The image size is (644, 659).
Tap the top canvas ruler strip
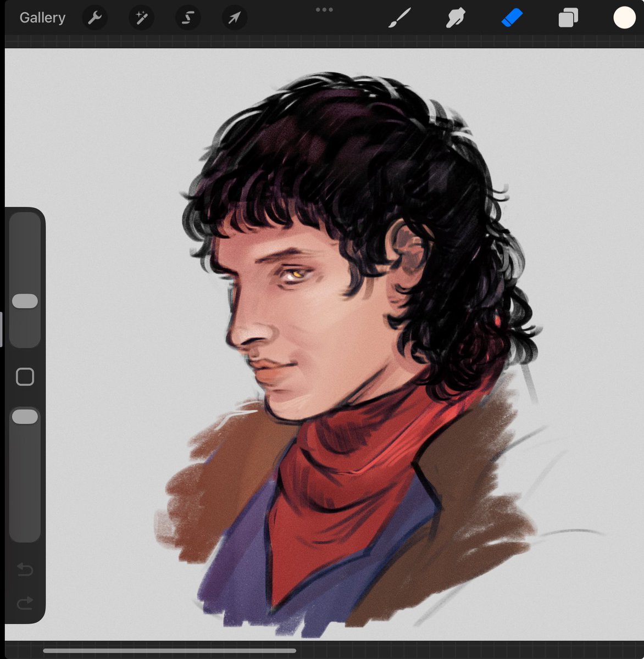(x=322, y=40)
